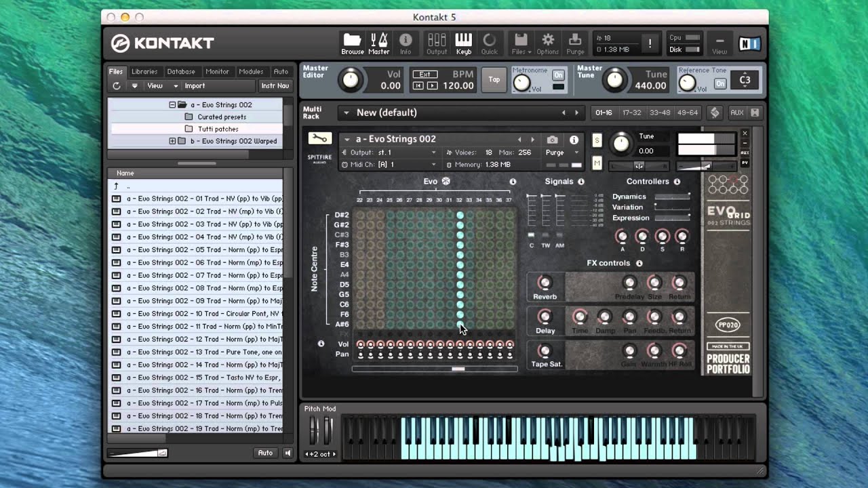Click the Evo grid randomize icon
Viewport: 868px width, 488px height.
pyautogui.click(x=446, y=182)
